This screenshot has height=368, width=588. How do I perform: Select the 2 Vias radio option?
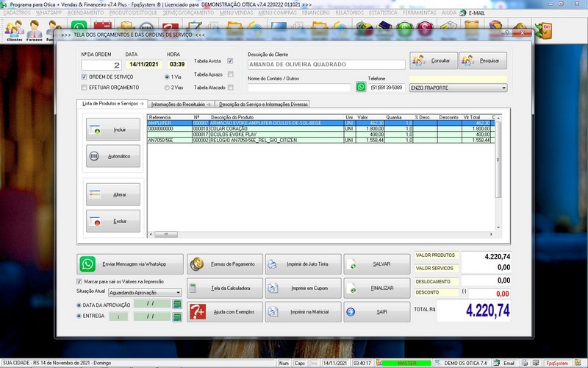[167, 88]
